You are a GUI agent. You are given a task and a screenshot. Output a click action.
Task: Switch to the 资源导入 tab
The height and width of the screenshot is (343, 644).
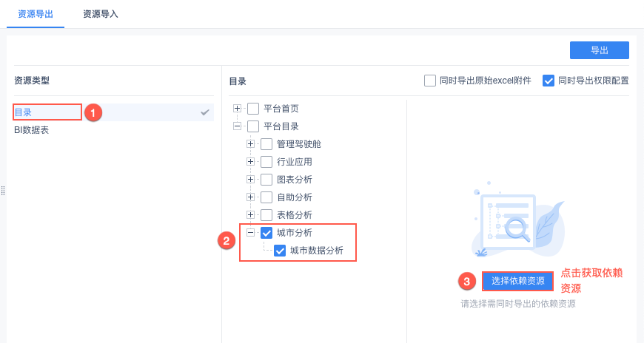coord(101,14)
